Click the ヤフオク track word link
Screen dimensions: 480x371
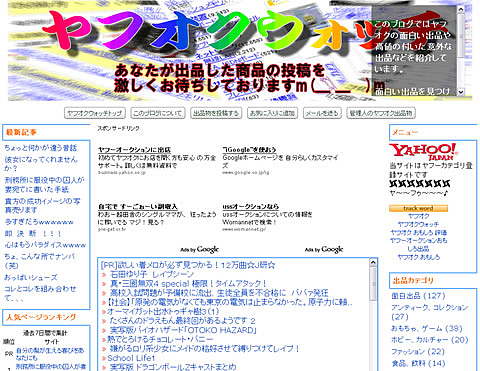click(x=418, y=216)
